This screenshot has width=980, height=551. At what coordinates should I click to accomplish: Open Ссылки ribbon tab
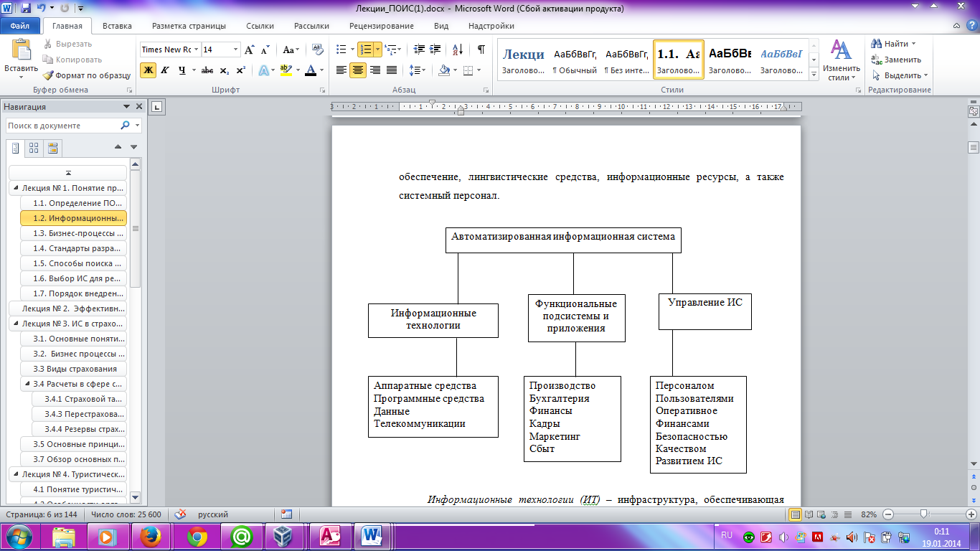point(260,26)
